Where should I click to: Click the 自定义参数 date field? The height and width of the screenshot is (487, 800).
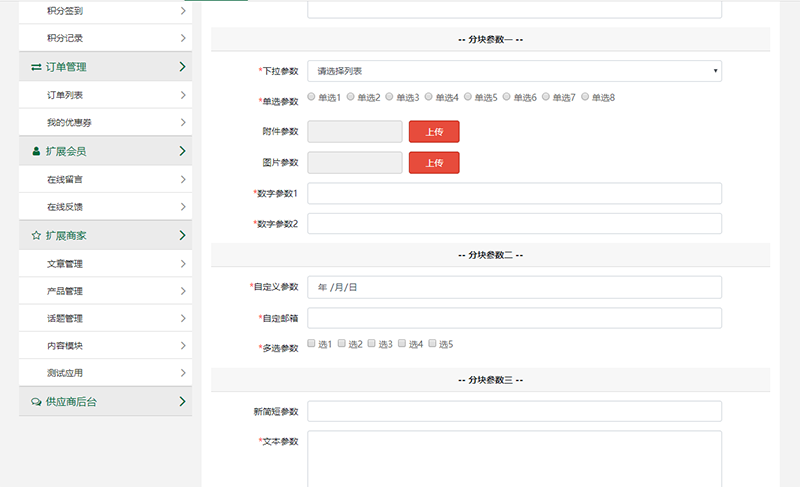click(x=514, y=287)
